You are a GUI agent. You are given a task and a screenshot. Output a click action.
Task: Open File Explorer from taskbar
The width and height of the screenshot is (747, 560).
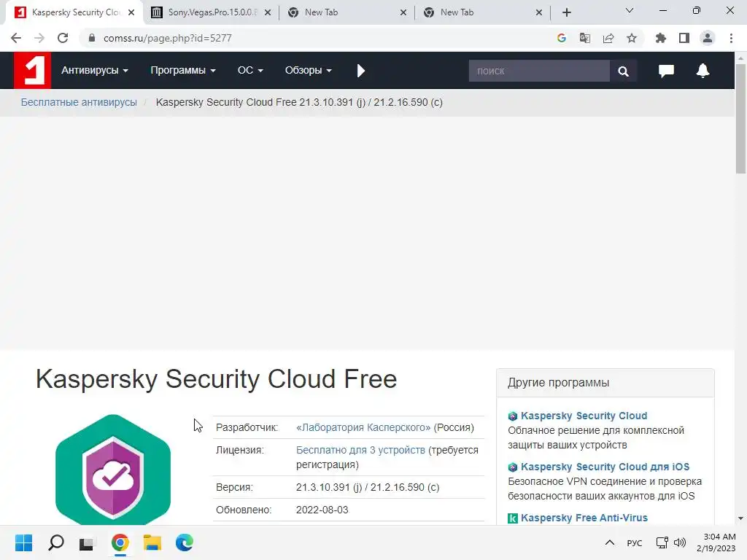[x=152, y=542]
